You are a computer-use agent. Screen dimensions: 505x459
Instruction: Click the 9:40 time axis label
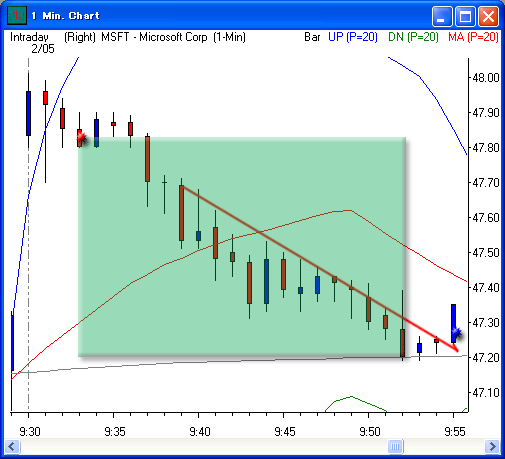(x=200, y=432)
